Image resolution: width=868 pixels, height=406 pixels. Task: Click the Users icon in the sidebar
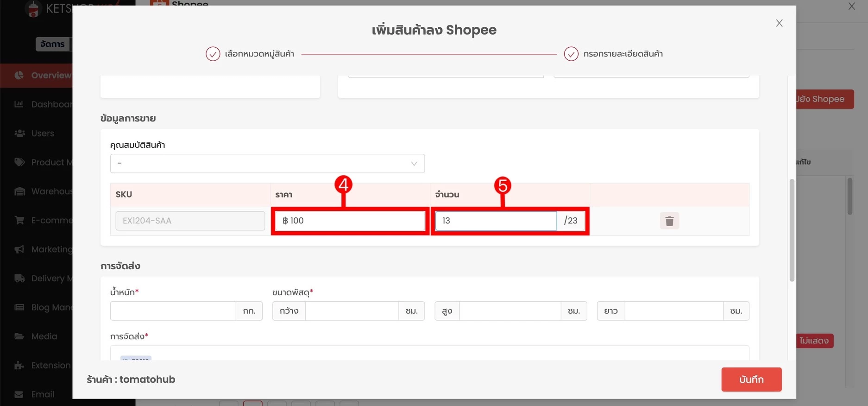(x=19, y=133)
